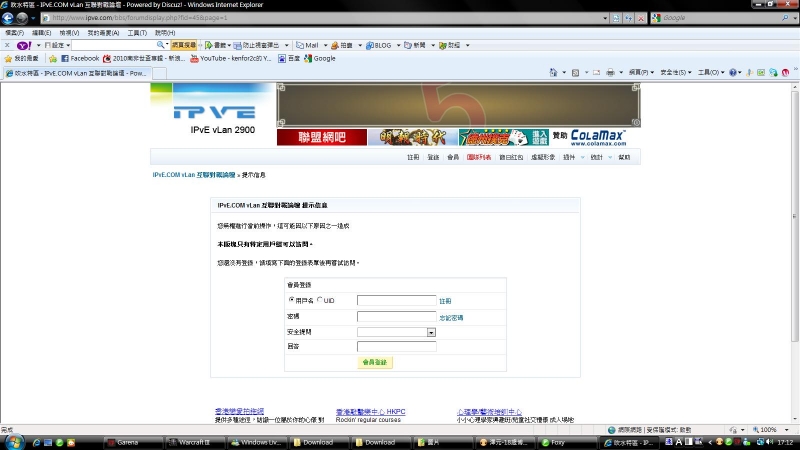Click the Yahoo toolbar search input
Screen dimensions: 800x450
[x=113, y=45]
